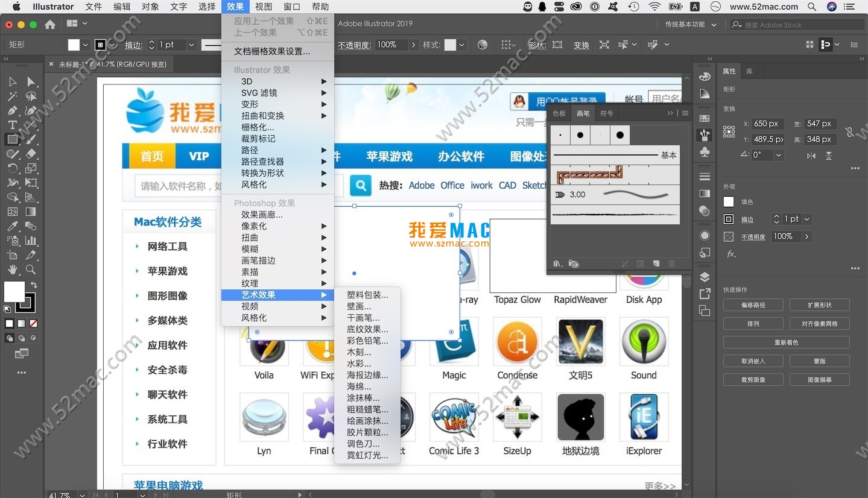Select the Type tool
The image size is (868, 498).
point(12,125)
